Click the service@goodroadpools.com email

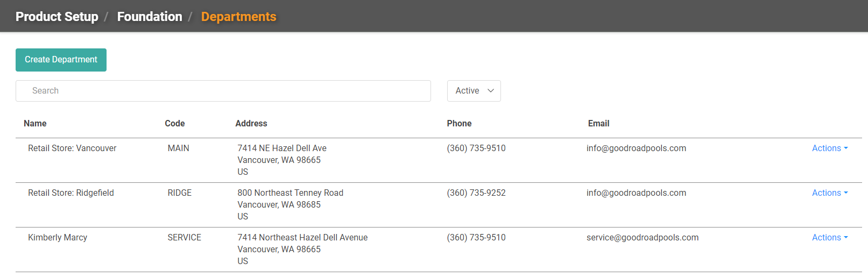[x=643, y=237]
